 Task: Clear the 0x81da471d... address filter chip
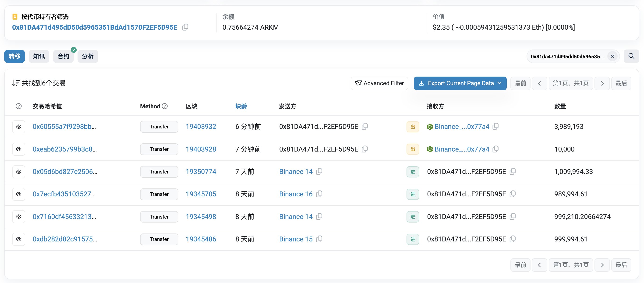point(612,56)
